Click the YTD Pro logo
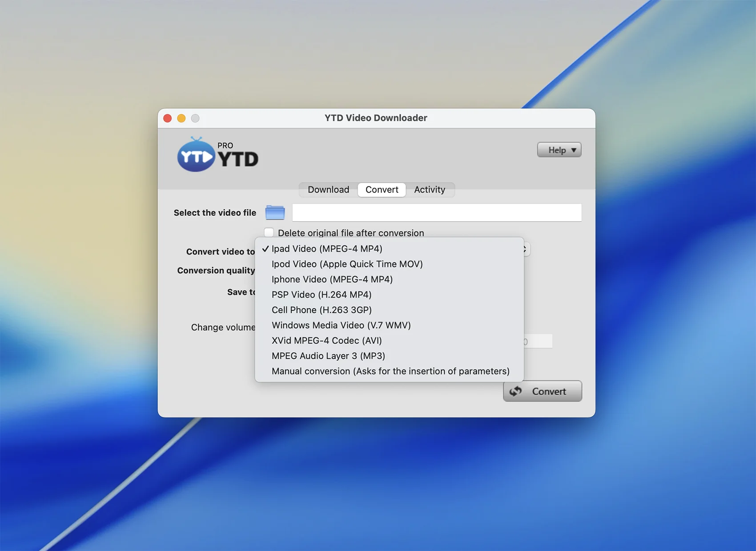The image size is (756, 551). tap(217, 155)
